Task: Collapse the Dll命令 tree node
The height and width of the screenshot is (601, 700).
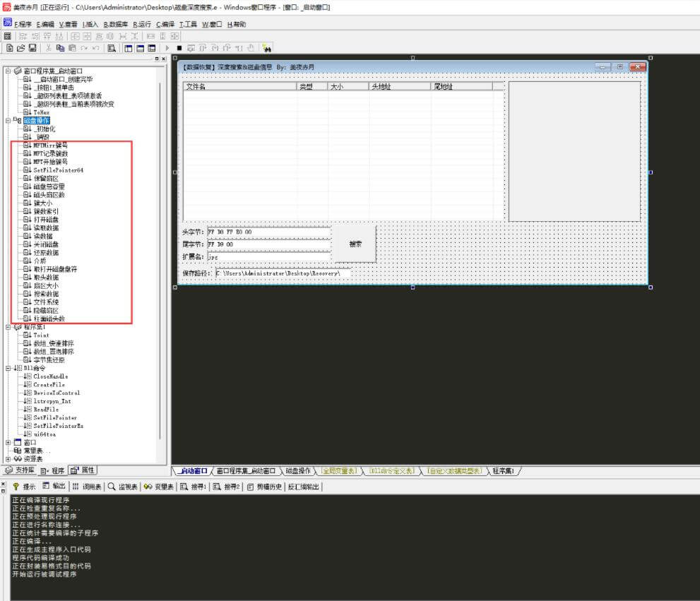Action: (x=8, y=368)
